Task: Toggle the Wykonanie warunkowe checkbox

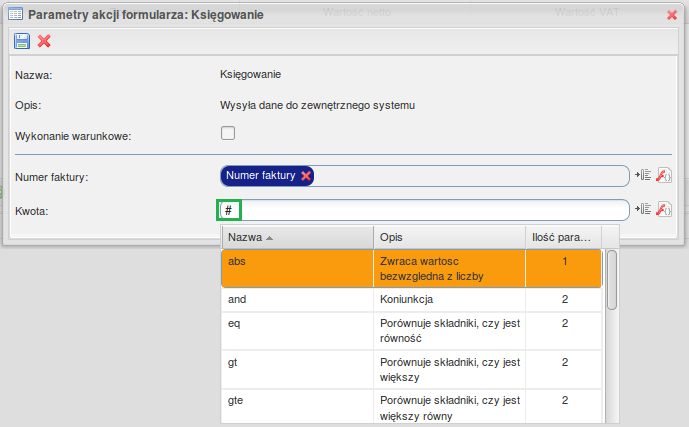Action: pyautogui.click(x=228, y=133)
